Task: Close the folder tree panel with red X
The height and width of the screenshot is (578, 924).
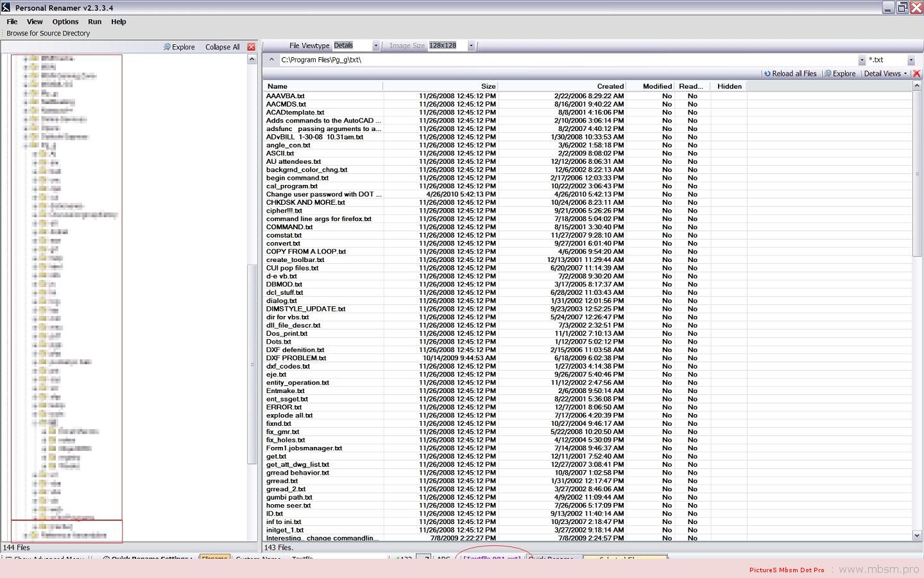Action: coord(251,47)
